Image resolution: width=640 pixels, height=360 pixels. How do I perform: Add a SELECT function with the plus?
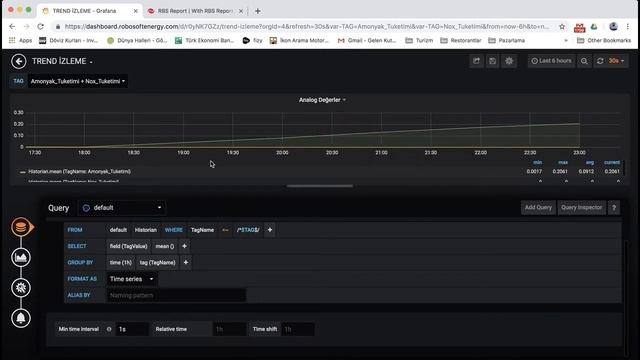pyautogui.click(x=184, y=246)
